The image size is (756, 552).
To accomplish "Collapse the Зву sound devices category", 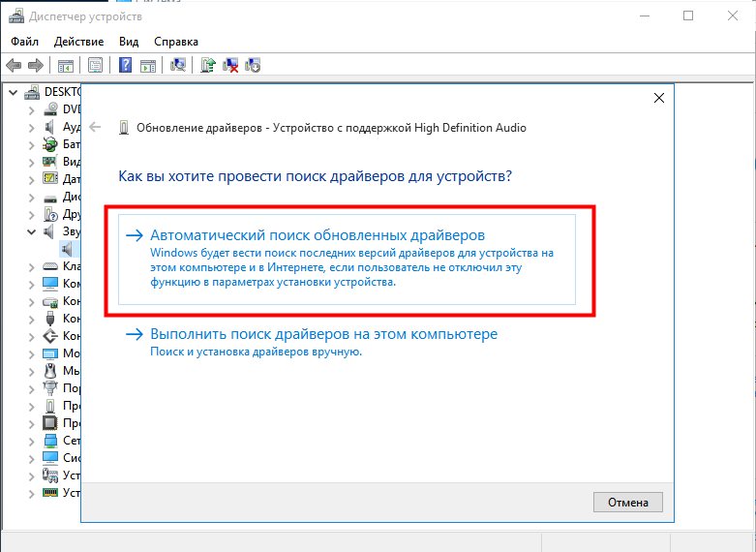I will pos(32,231).
